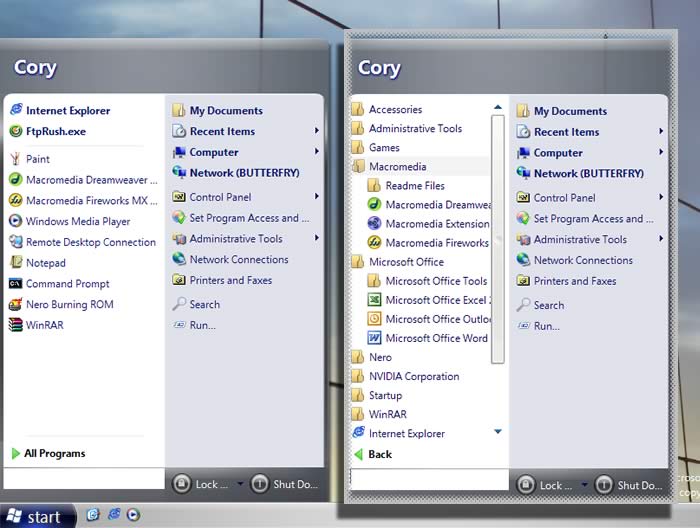The height and width of the screenshot is (528, 700).
Task: Open NVIDIA Corporation folder
Action: point(406,376)
